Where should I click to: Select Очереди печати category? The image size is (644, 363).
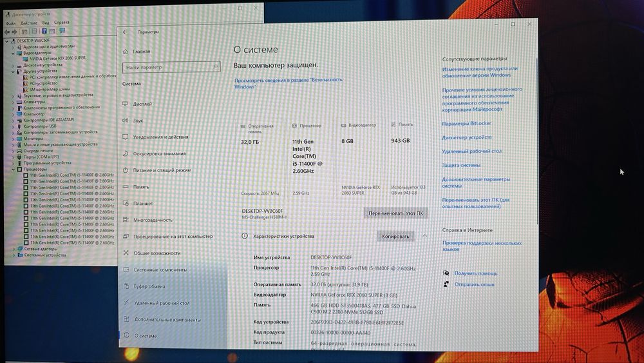(38, 151)
